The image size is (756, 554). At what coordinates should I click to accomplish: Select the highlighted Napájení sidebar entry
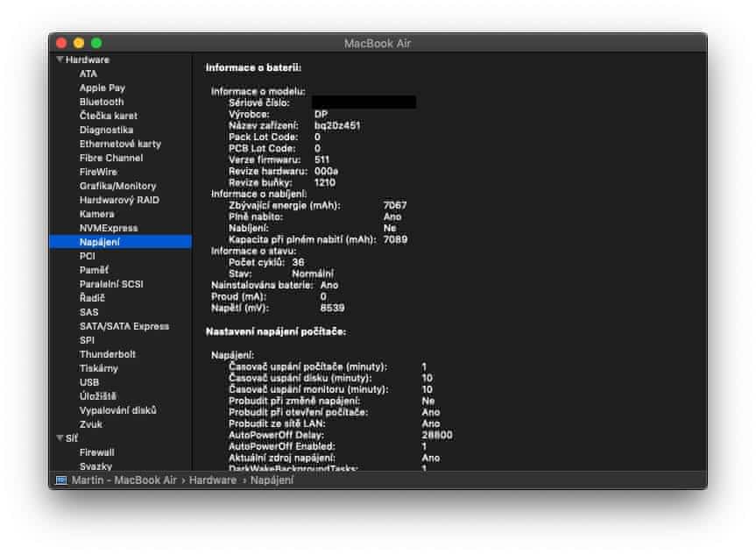click(121, 242)
